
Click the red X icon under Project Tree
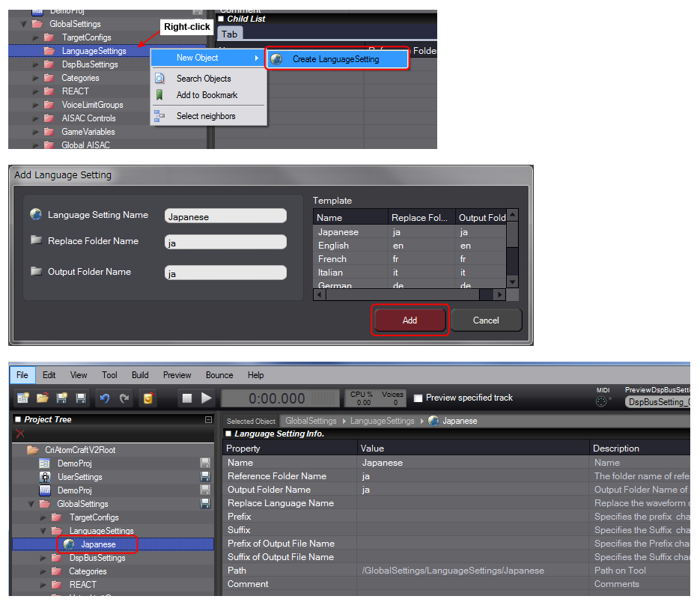(x=20, y=433)
